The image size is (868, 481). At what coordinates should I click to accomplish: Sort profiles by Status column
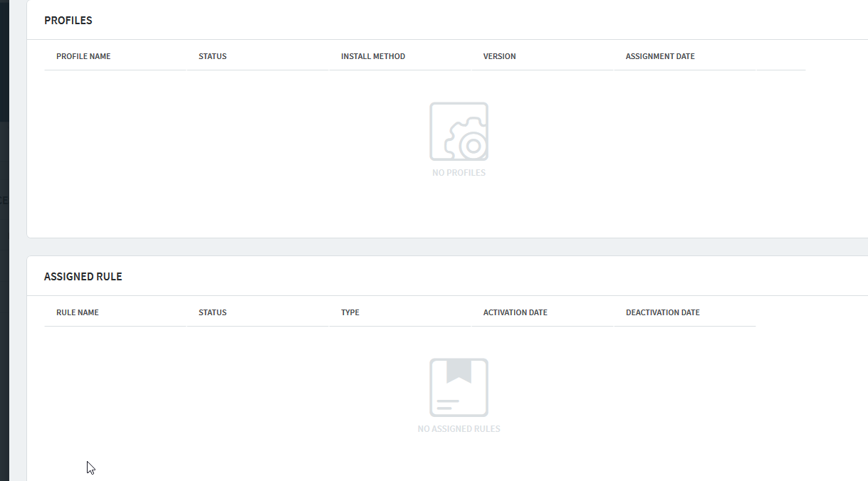tap(212, 56)
